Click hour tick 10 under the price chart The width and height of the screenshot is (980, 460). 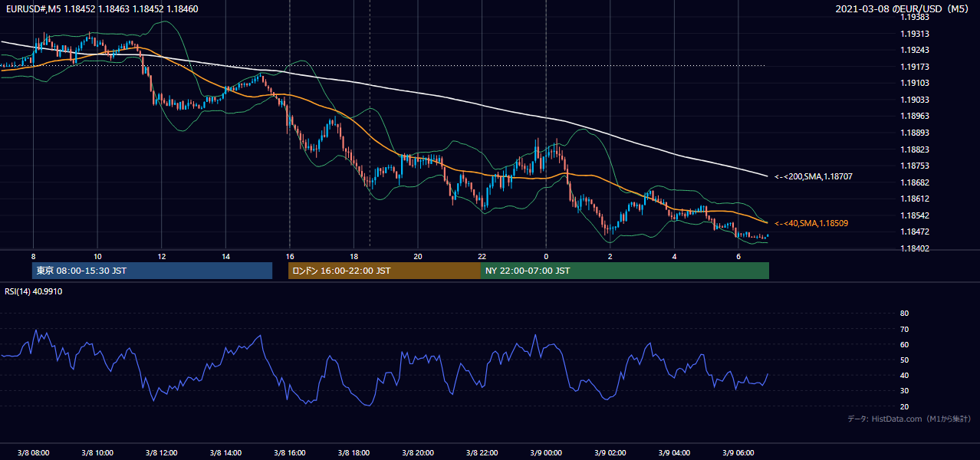(97, 256)
